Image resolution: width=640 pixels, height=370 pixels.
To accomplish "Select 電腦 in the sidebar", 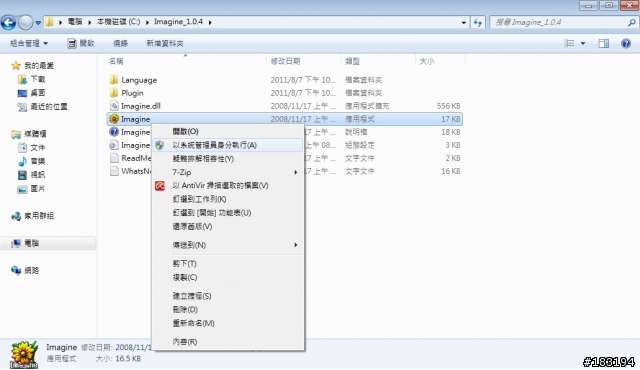I will tap(25, 244).
